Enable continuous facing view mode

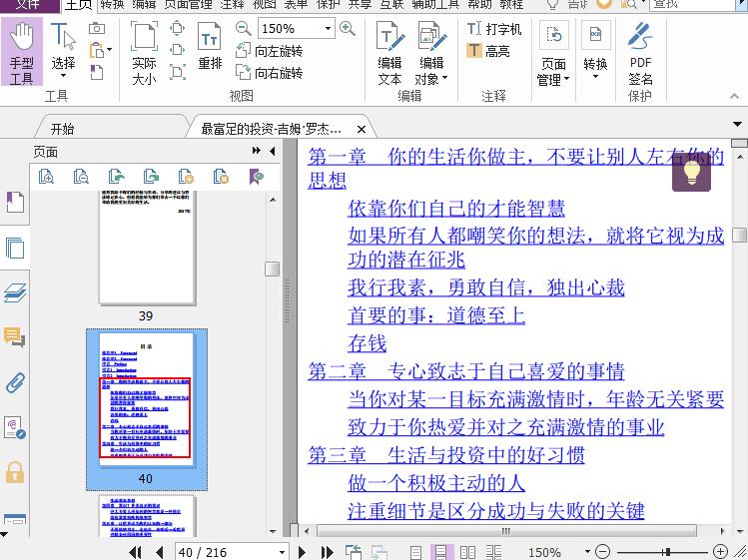click(493, 552)
